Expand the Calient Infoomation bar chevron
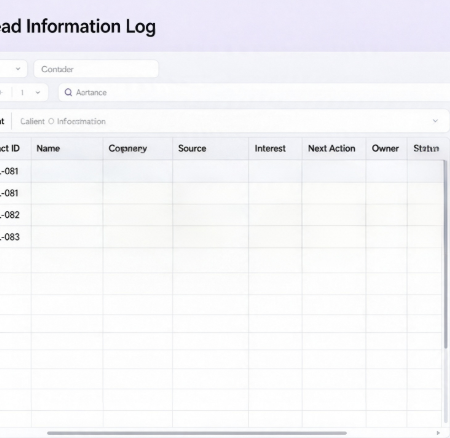Image resolution: width=450 pixels, height=438 pixels. point(435,121)
